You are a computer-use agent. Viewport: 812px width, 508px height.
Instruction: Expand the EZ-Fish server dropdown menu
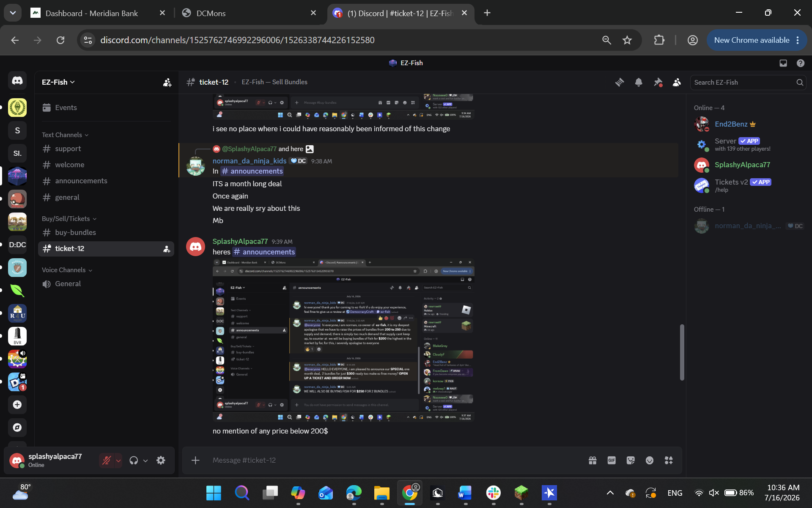coord(58,82)
